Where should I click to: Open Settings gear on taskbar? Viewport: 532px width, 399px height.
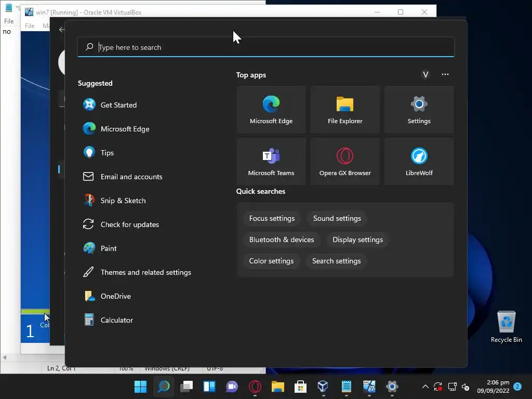pyautogui.click(x=392, y=387)
